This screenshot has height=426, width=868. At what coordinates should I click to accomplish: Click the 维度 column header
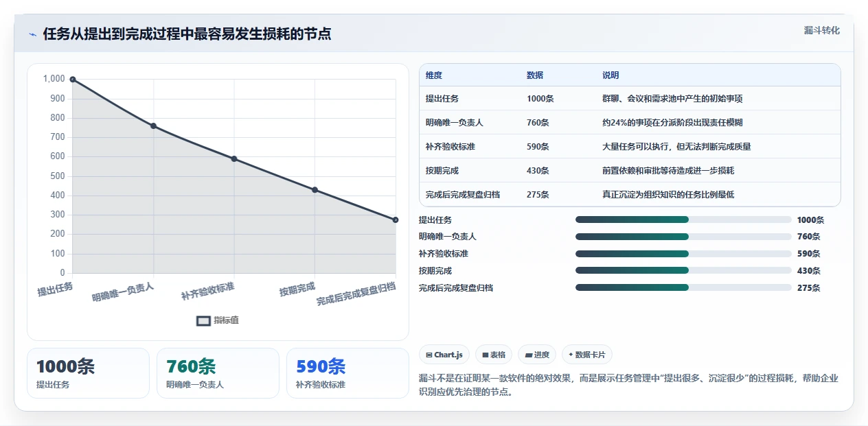click(x=434, y=75)
